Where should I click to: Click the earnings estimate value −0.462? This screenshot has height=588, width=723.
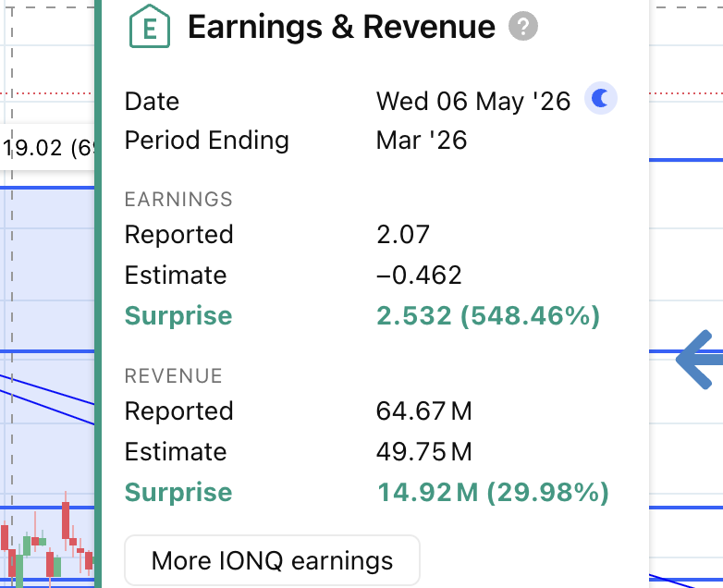click(x=419, y=275)
